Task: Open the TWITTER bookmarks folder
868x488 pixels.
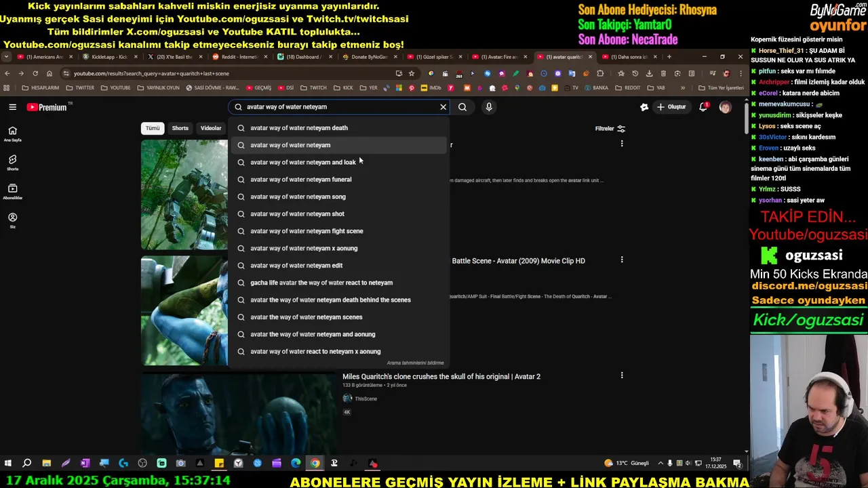Action: click(x=81, y=87)
